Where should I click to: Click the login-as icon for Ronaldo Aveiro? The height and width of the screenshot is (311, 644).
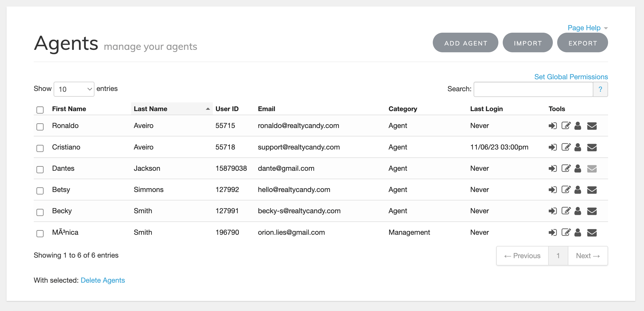point(553,126)
